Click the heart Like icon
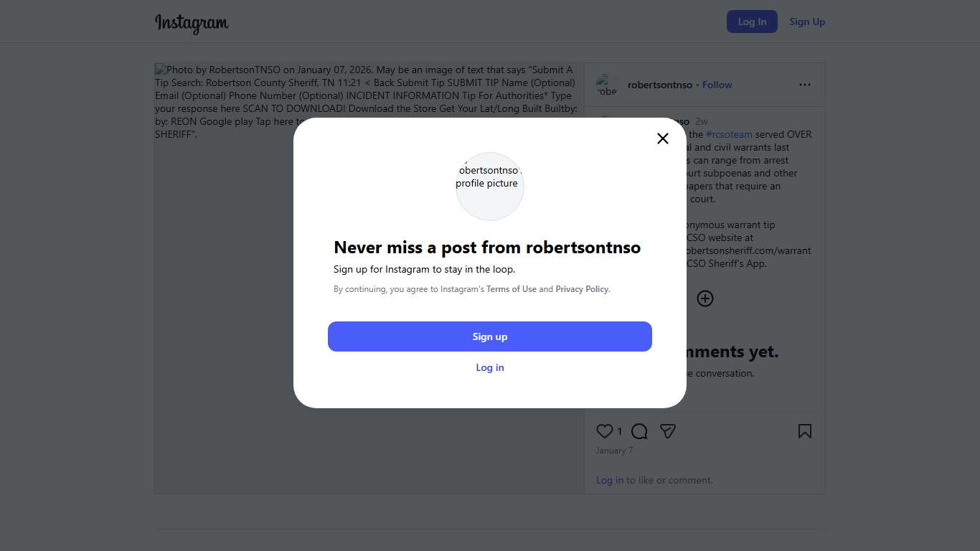Image resolution: width=980 pixels, height=551 pixels. pos(605,431)
